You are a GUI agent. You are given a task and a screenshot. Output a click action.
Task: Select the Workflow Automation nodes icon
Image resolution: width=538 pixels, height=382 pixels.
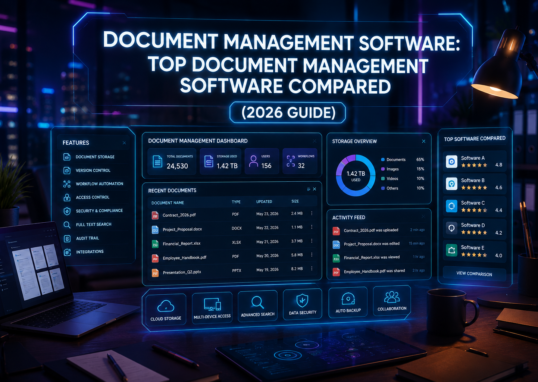pos(67,184)
